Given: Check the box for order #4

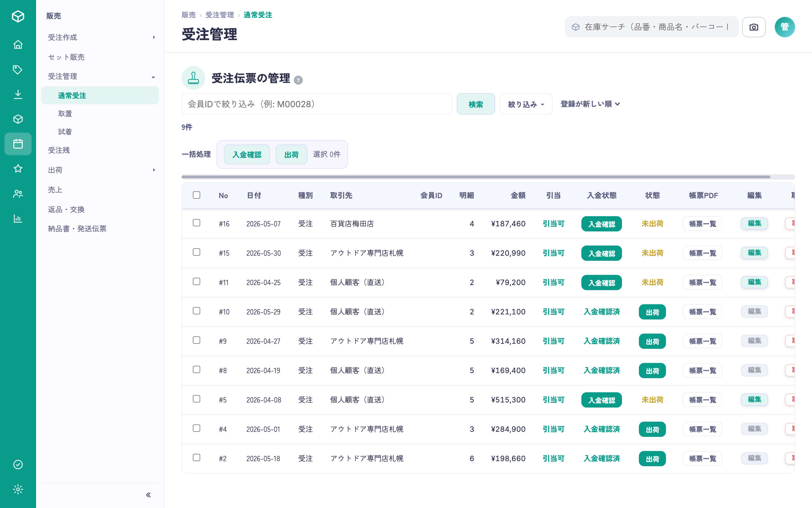Looking at the screenshot, I should pyautogui.click(x=197, y=428).
